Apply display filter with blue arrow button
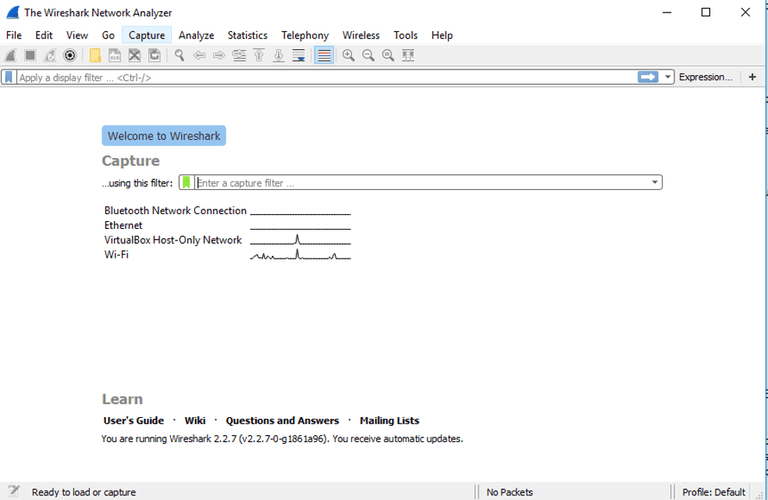This screenshot has width=768, height=500. tap(648, 77)
